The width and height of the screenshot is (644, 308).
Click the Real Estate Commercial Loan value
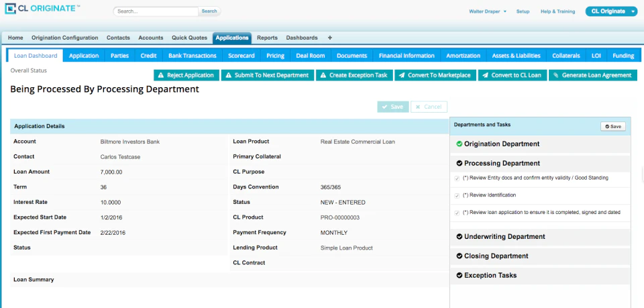pos(358,142)
